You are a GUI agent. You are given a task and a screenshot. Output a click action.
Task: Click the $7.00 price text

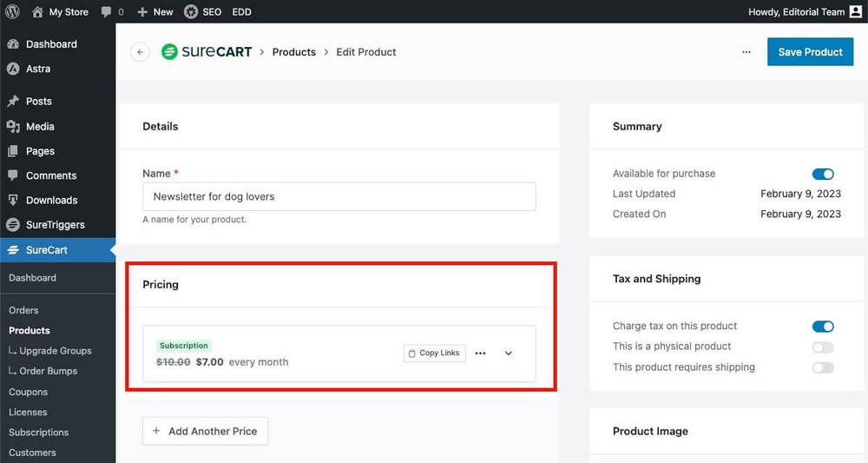pyautogui.click(x=210, y=362)
